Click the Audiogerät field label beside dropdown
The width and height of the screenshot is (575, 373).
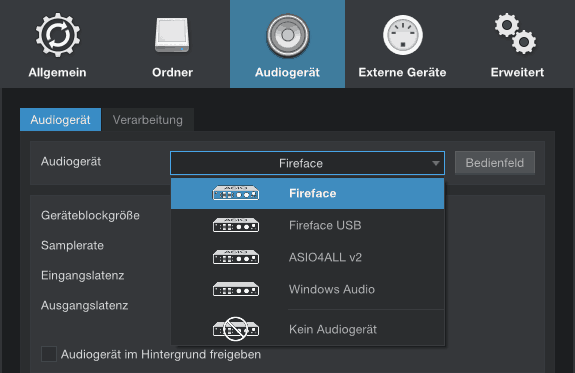(x=71, y=161)
